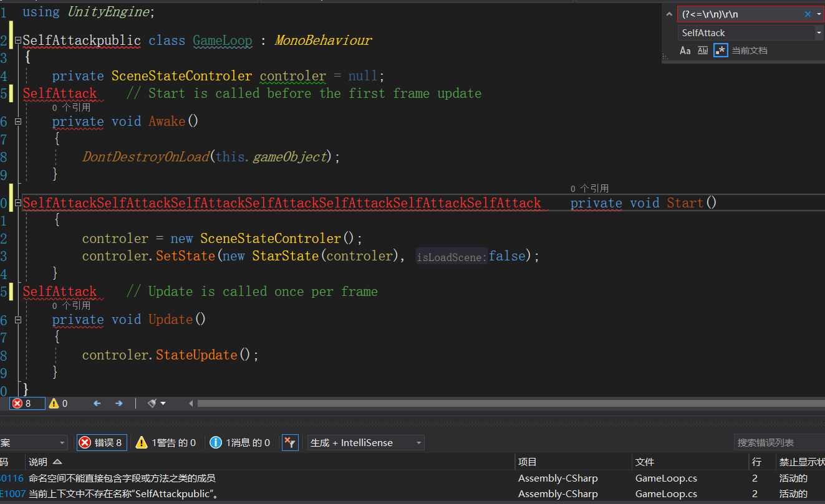Click the isLoadScene parameter hint
The image size is (825, 504).
click(x=452, y=257)
